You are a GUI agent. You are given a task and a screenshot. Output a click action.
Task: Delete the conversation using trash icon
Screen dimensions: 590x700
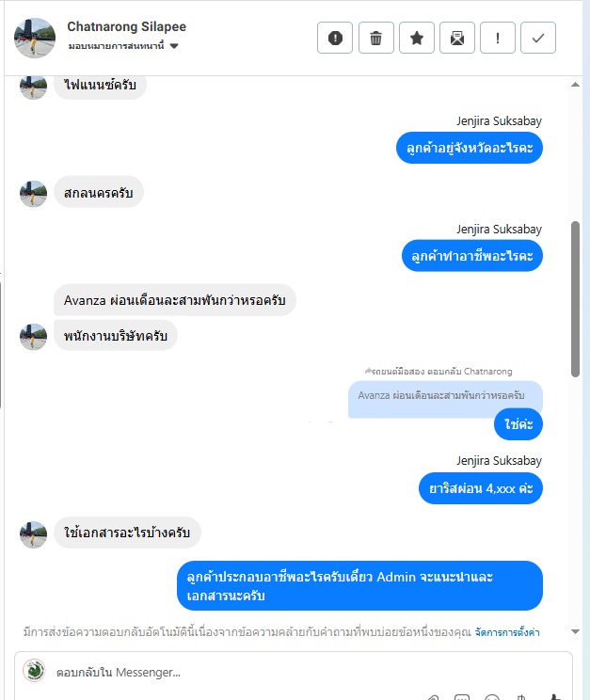click(x=376, y=38)
